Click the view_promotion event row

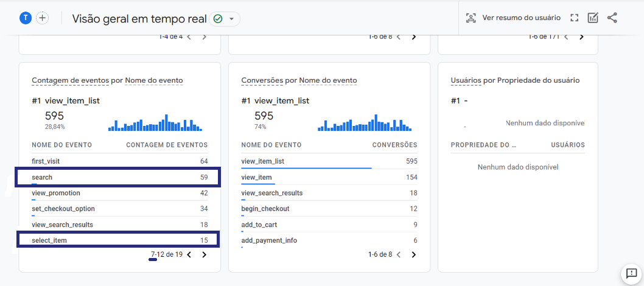click(119, 193)
